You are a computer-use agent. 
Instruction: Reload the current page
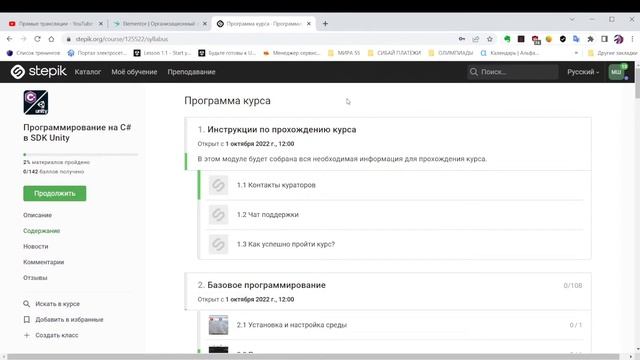click(x=37, y=39)
